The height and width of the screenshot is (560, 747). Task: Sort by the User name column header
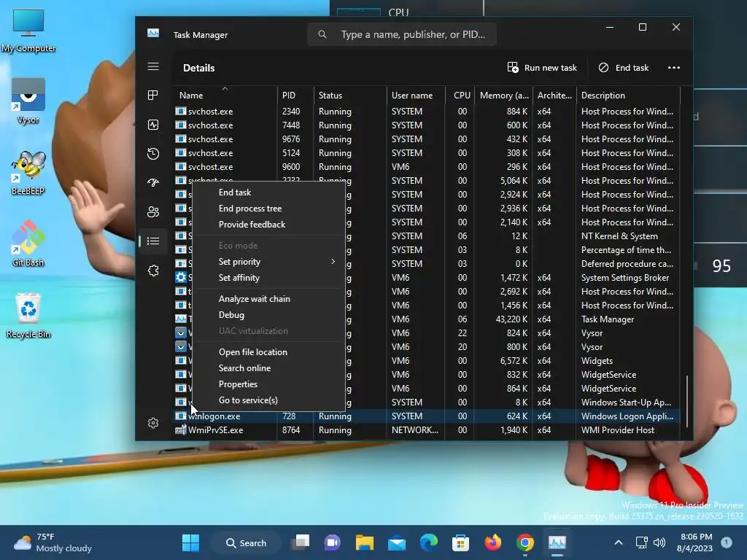416,95
